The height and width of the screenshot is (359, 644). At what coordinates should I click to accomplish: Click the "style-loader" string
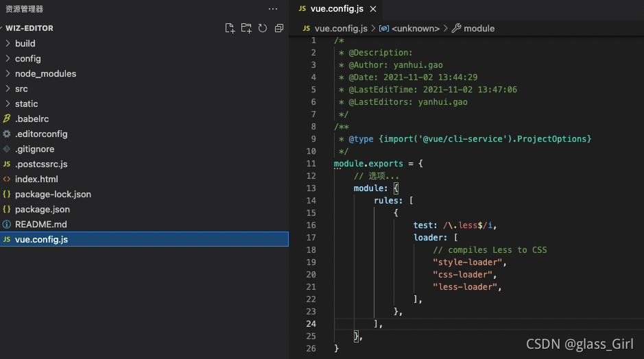[467, 262]
